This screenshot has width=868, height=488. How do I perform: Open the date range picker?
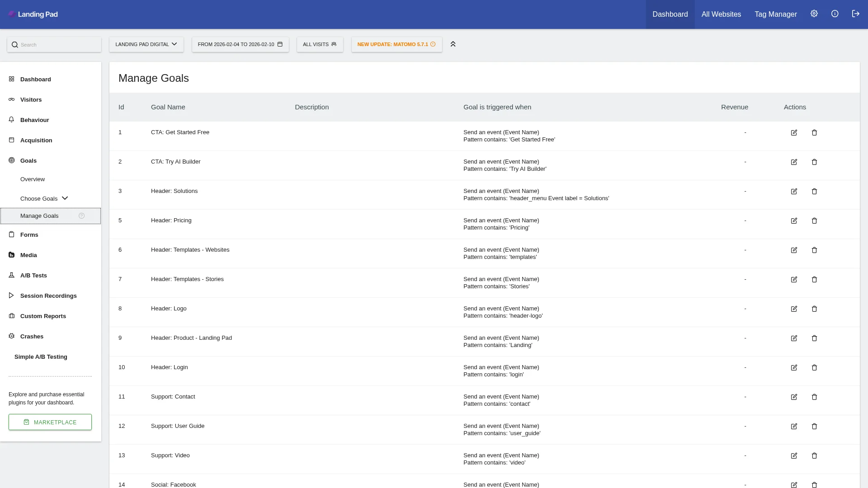[240, 44]
